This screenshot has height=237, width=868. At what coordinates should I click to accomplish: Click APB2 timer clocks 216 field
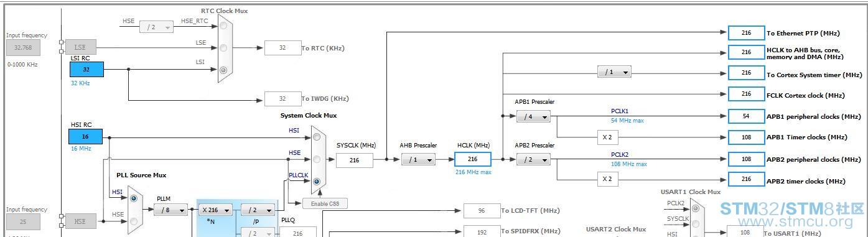[x=747, y=180]
